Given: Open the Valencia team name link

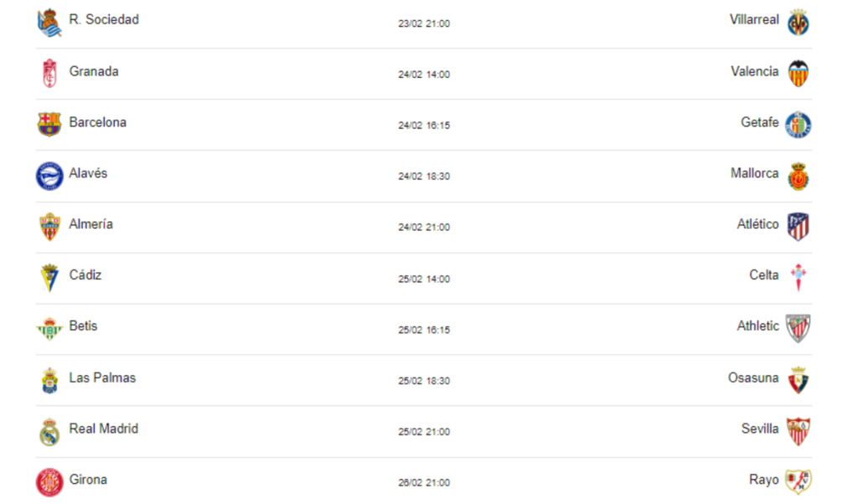Looking at the screenshot, I should pyautogui.click(x=754, y=71).
